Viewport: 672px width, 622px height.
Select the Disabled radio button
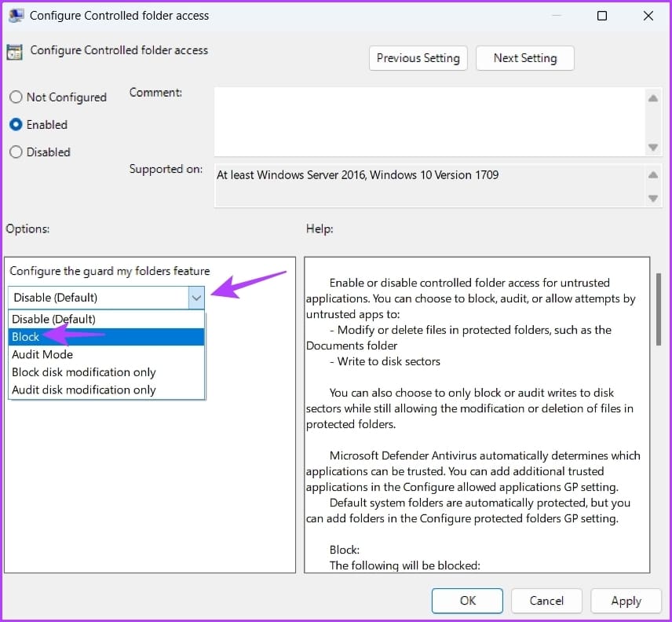click(16, 152)
